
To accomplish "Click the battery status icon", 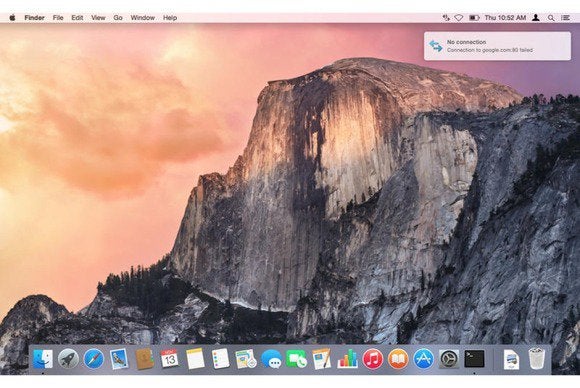I will [474, 17].
